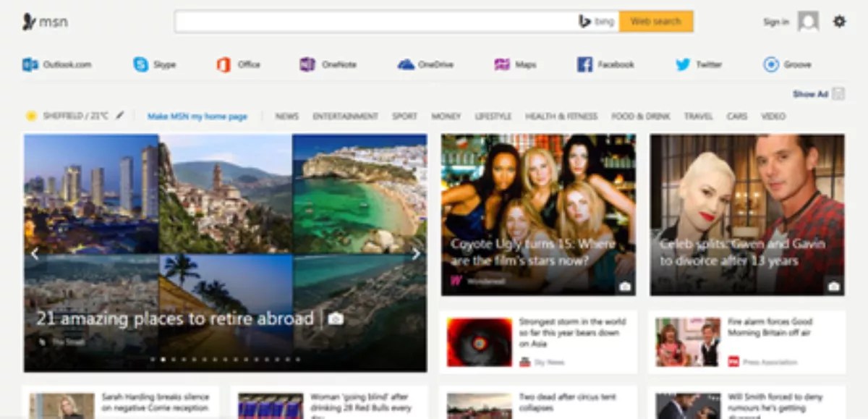Open the NEWS navigation tab
This screenshot has width=868, height=419.
(286, 116)
